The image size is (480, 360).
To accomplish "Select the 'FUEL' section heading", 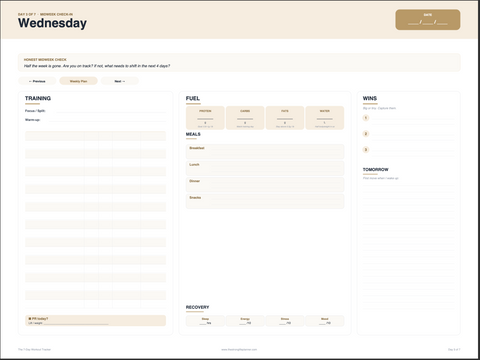I will pos(193,98).
